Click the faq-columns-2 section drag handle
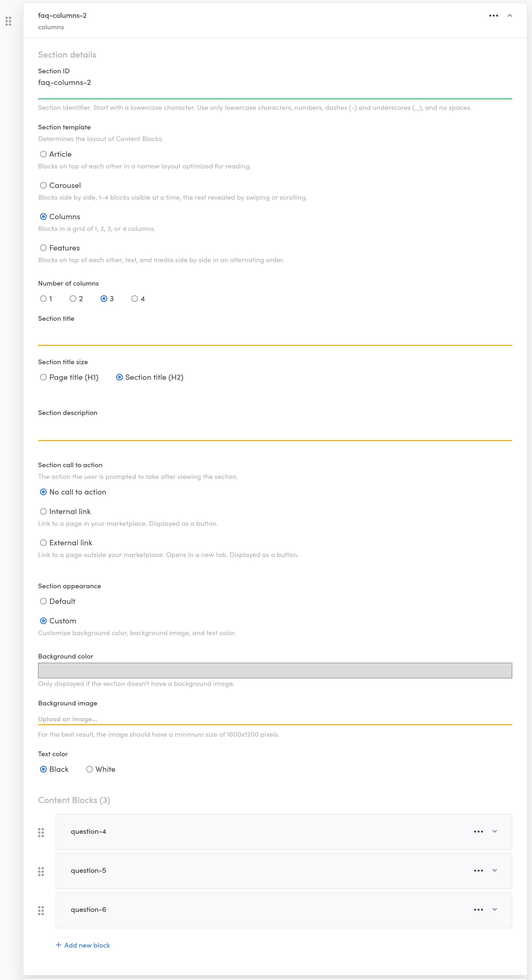Screen dimensions: 532x980 tap(8, 21)
